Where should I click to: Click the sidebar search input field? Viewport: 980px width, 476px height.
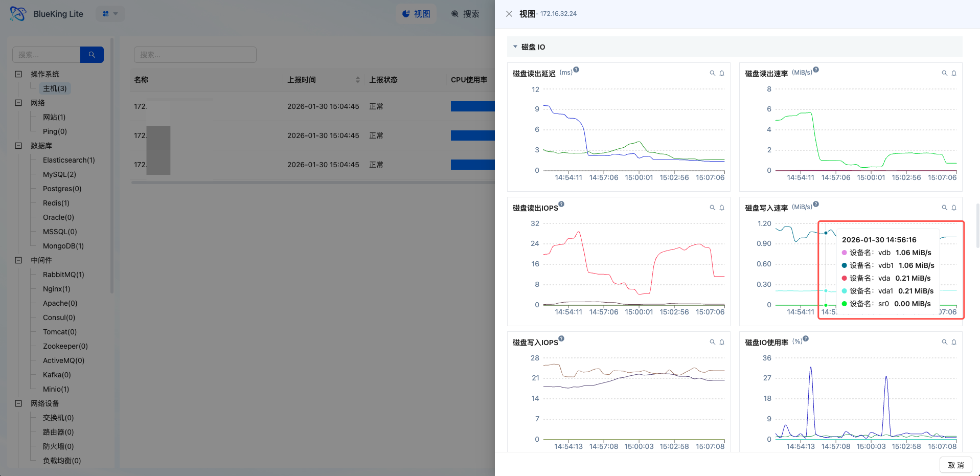[x=47, y=55]
